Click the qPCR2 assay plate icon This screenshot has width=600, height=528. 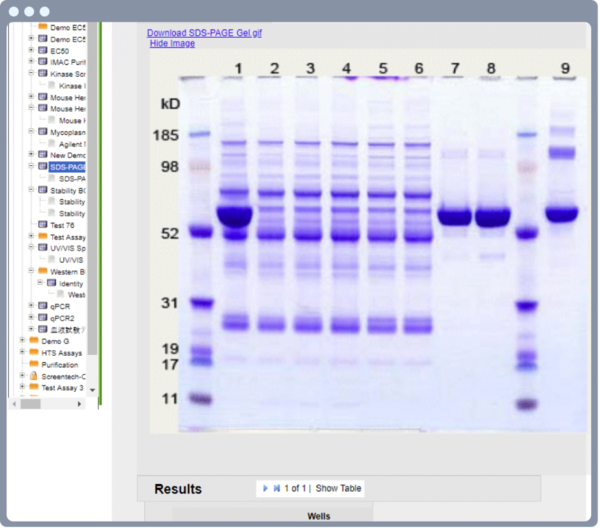tap(42, 317)
